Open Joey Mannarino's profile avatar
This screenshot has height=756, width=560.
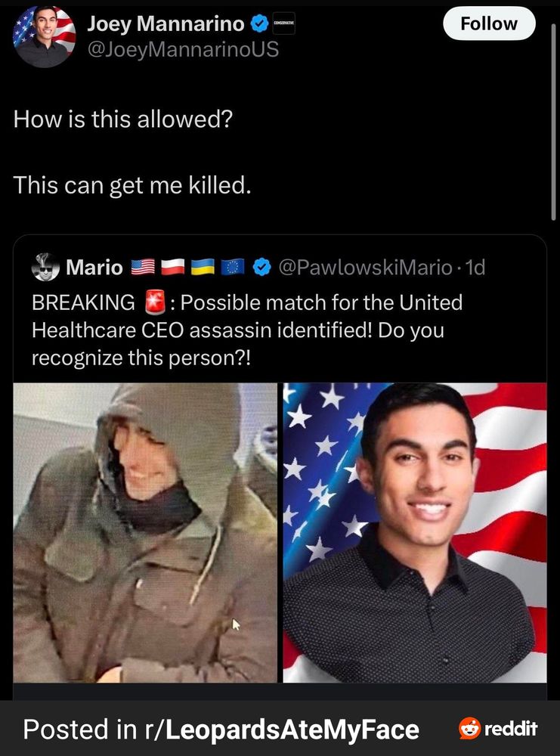pyautogui.click(x=45, y=36)
